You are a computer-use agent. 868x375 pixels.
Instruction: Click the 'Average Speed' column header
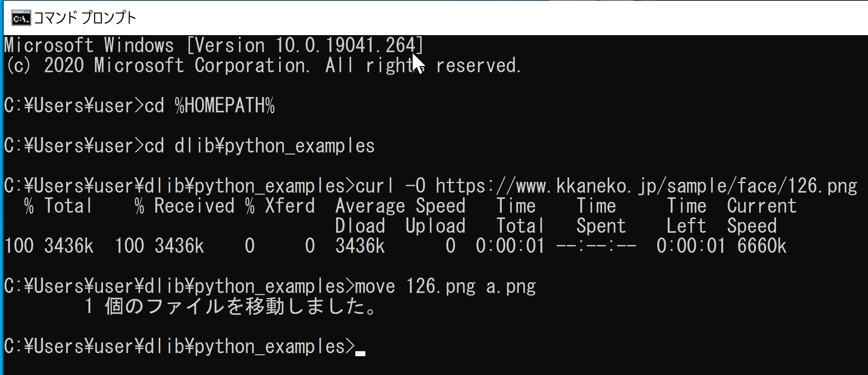[400, 206]
